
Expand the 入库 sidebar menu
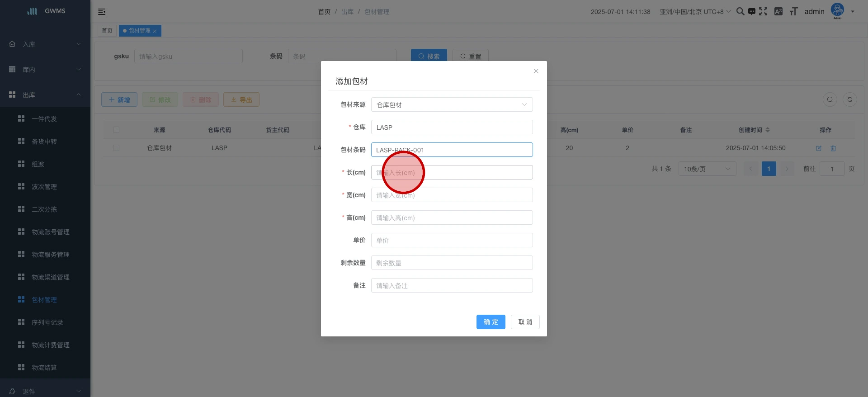(x=45, y=44)
